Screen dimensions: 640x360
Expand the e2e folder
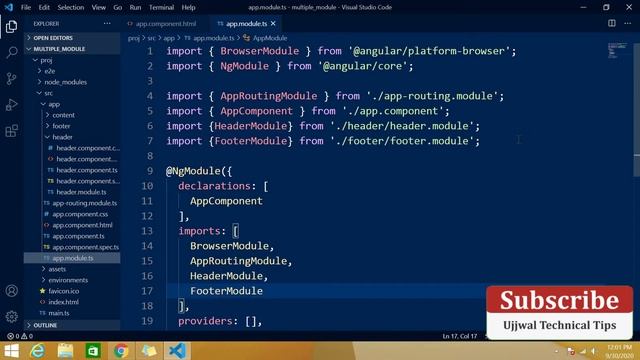(49, 71)
